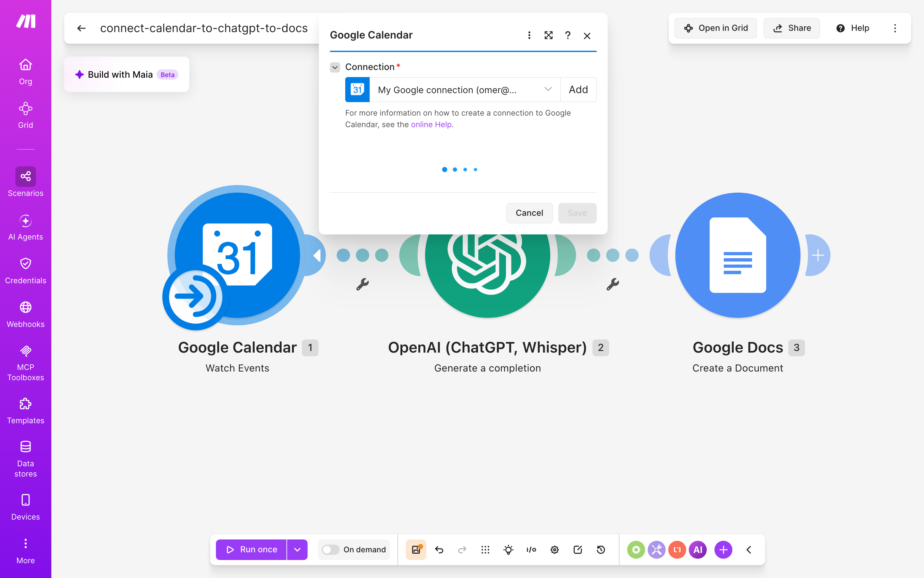Image resolution: width=924 pixels, height=578 pixels.
Task: Open the online Help link
Action: (431, 125)
